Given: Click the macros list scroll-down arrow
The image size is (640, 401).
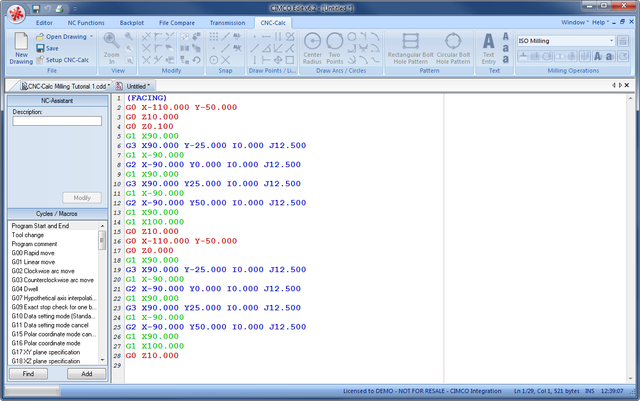Looking at the screenshot, I should tap(102, 361).
